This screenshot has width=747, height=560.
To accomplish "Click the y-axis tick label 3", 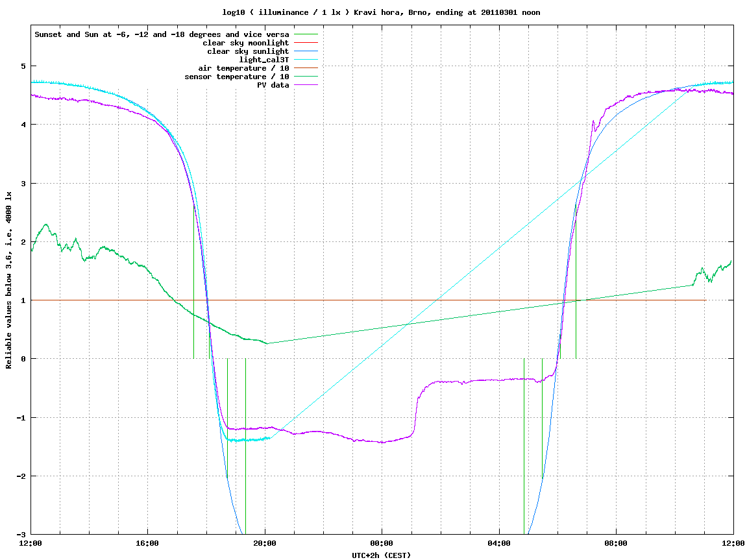I will [23, 184].
